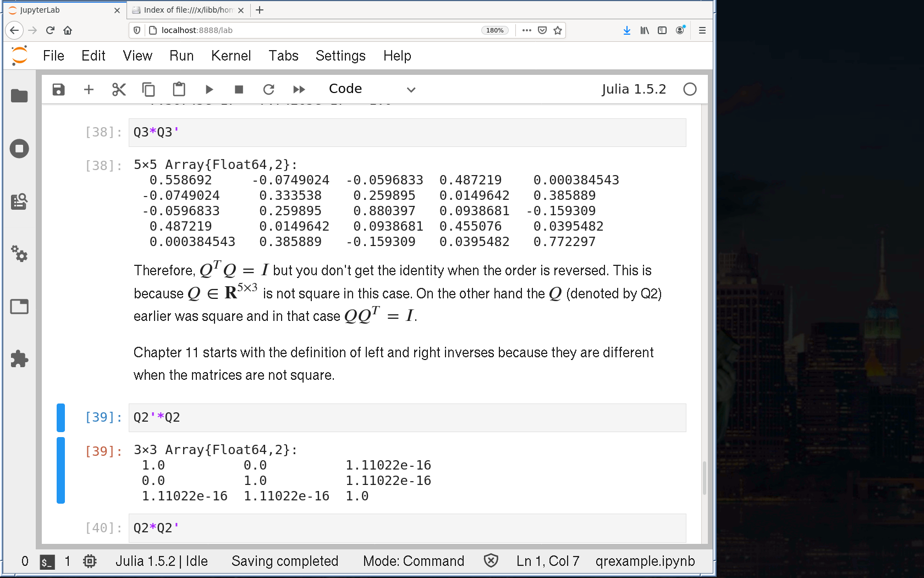The width and height of the screenshot is (924, 578).
Task: Open the Kernel menu
Action: click(230, 56)
